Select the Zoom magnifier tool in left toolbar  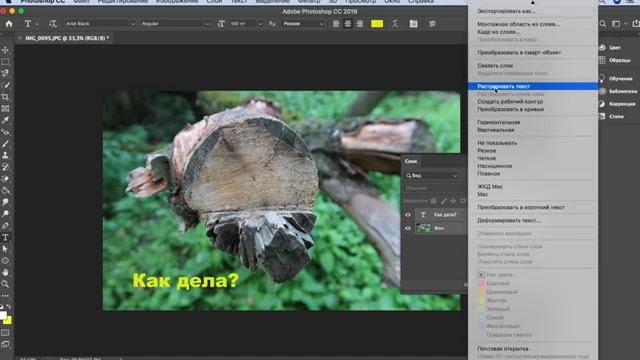tap(5, 284)
